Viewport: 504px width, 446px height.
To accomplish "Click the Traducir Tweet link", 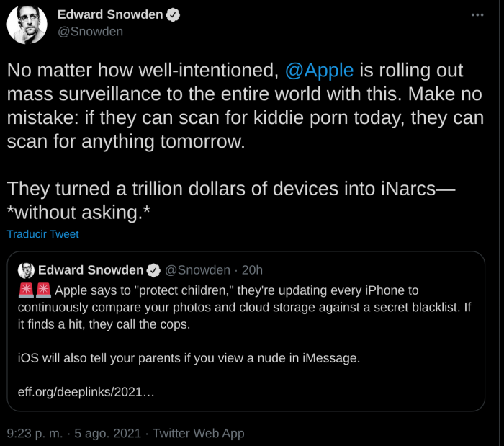I will 43,234.
